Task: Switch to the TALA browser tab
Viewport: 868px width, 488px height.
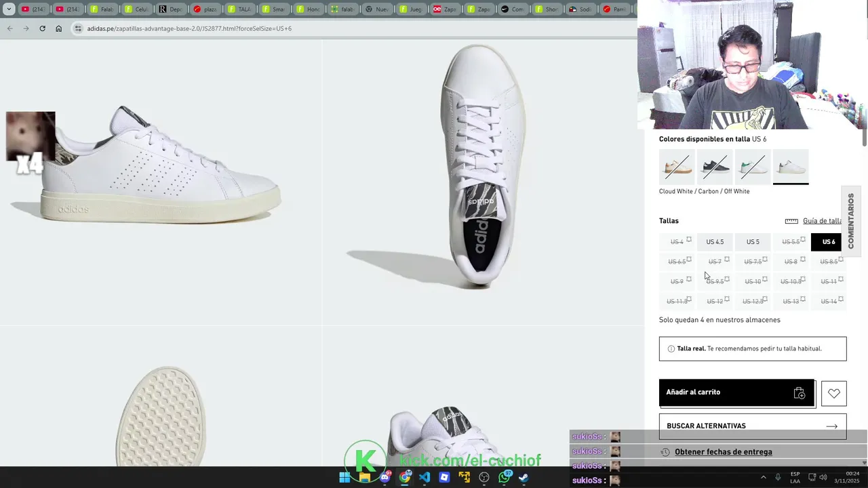Action: (239, 9)
